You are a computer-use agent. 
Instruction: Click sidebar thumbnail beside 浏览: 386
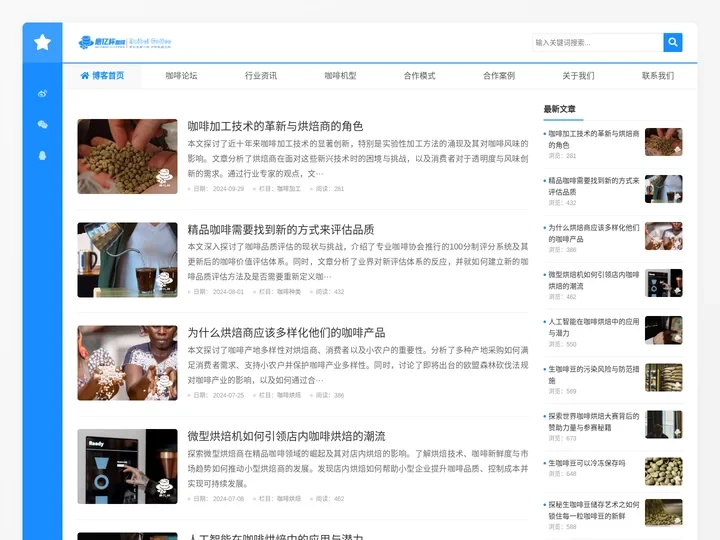point(664,236)
